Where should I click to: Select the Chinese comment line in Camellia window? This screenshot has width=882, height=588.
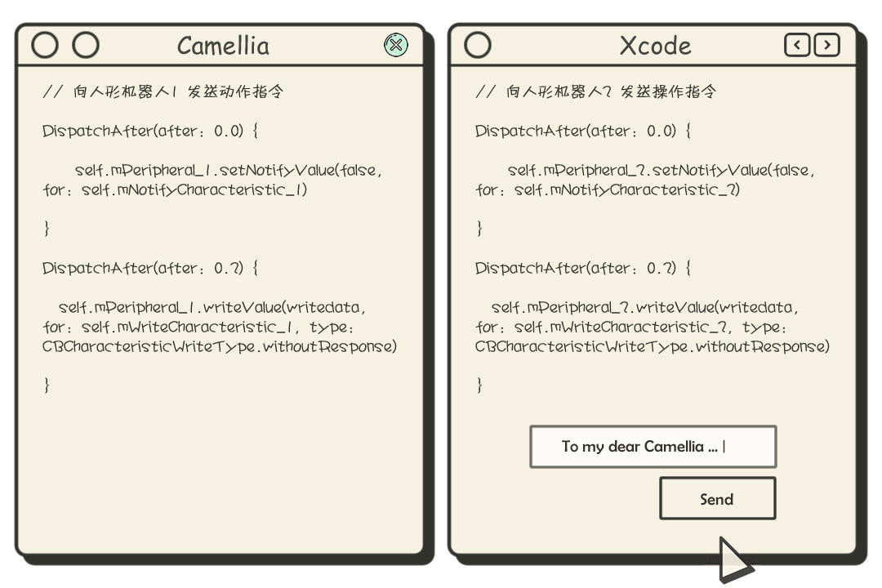tap(163, 91)
